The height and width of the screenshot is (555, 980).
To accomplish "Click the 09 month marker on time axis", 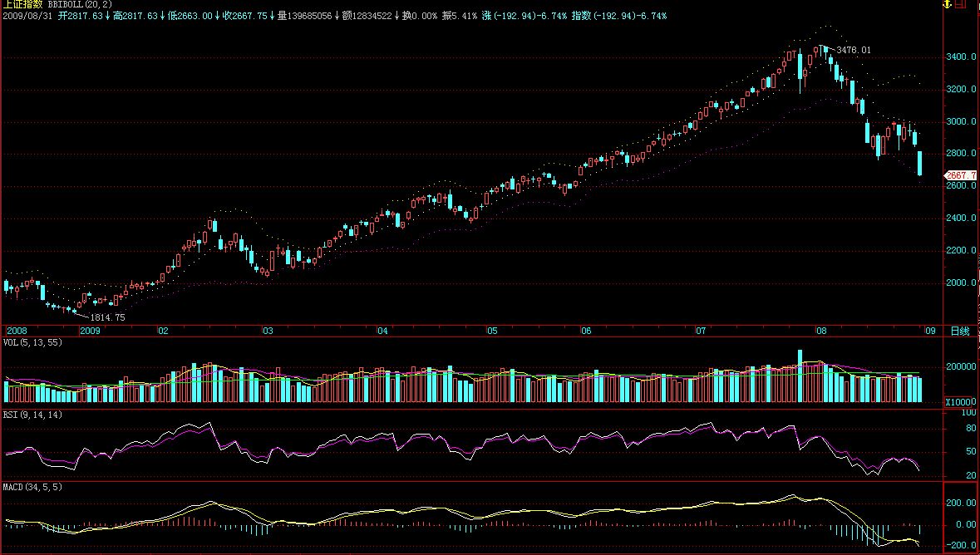I will point(931,331).
